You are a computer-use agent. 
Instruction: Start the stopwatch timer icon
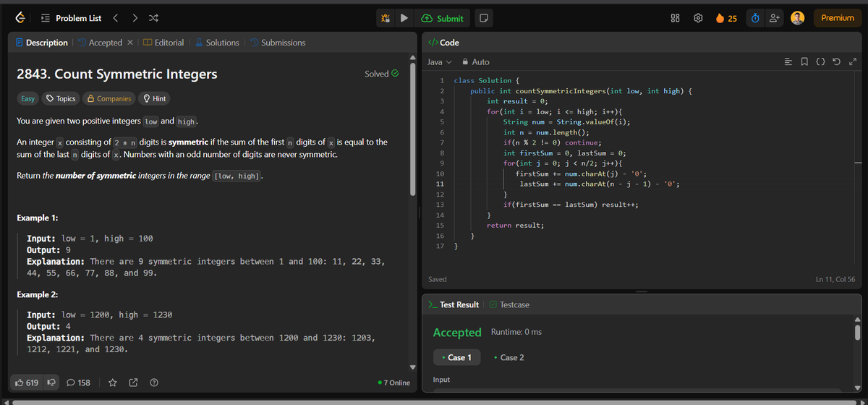(754, 18)
